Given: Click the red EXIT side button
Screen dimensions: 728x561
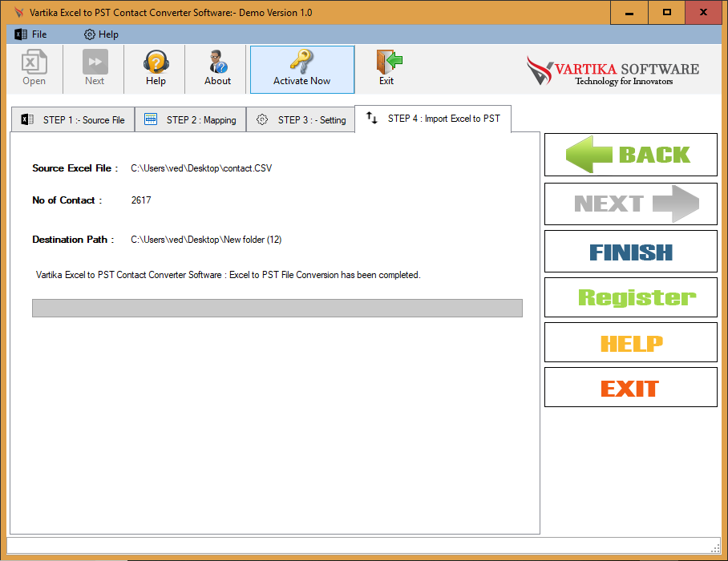Looking at the screenshot, I should (x=630, y=387).
